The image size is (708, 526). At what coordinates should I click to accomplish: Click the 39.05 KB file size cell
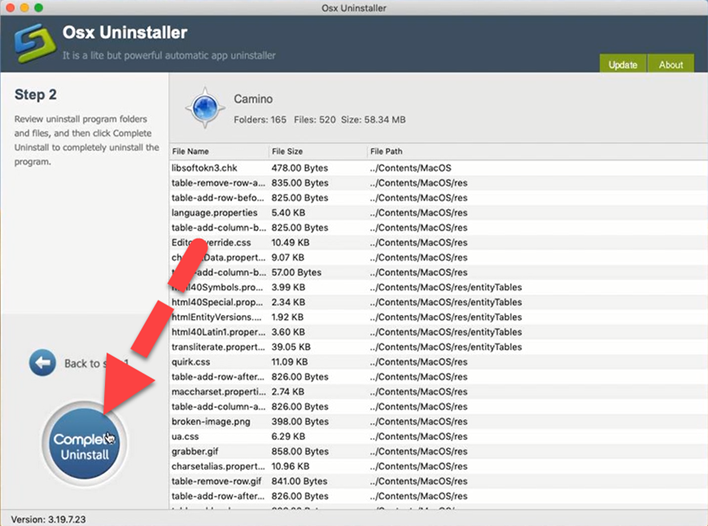291,347
